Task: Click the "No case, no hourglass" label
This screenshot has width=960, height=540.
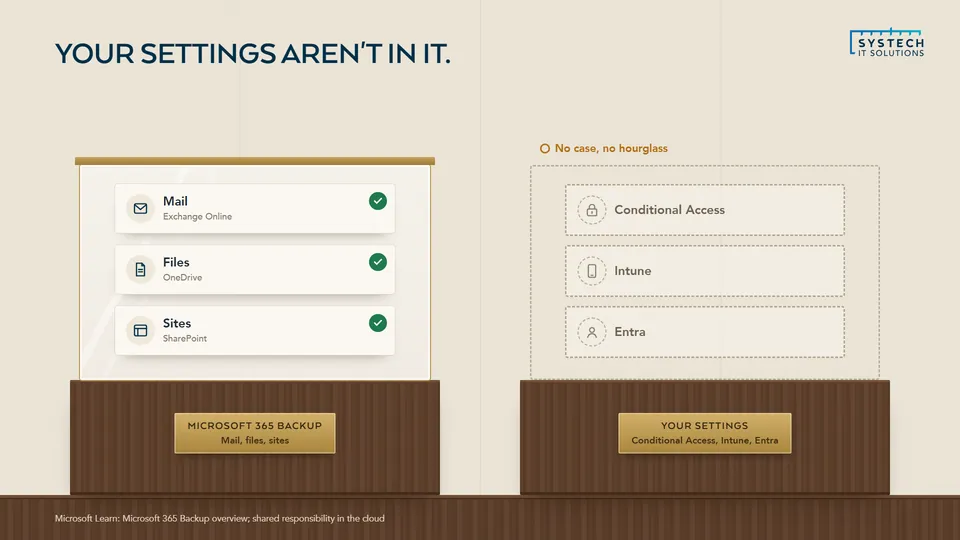Action: [611, 149]
